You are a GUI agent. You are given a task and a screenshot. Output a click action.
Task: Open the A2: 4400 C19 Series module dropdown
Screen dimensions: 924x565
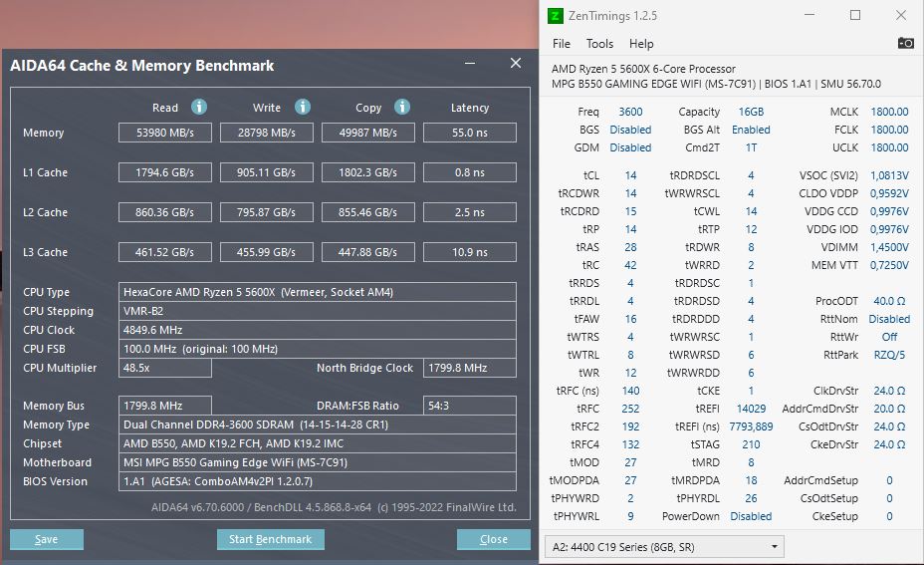click(x=664, y=547)
